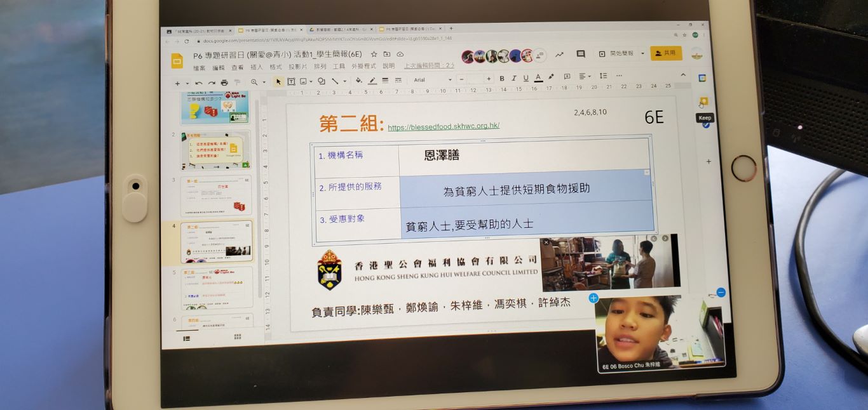Viewport: 868px width, 410px height.
Task: Open the 查看 menu
Action: 237,67
